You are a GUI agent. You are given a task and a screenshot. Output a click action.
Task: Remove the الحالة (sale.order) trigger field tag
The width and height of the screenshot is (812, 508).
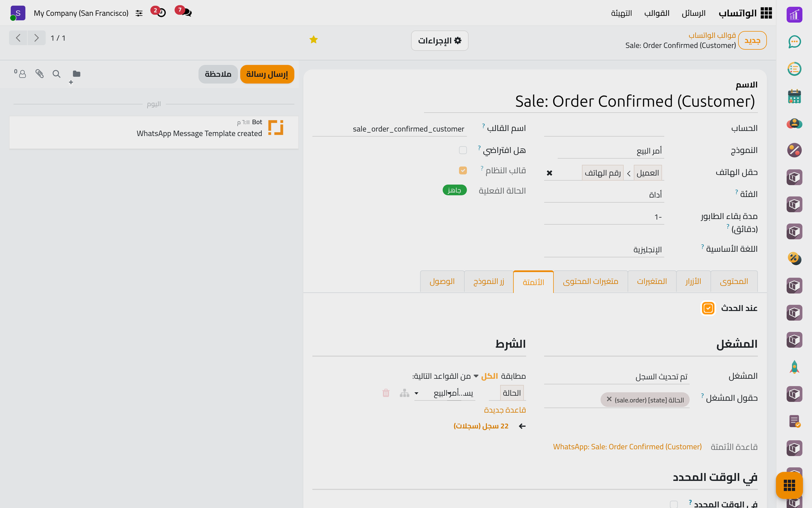[x=609, y=399]
